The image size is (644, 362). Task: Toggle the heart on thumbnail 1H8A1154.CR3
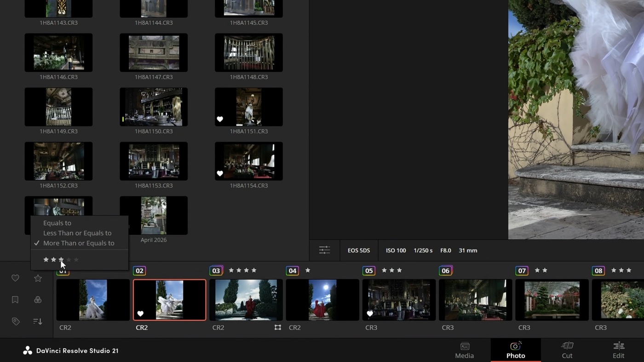(220, 174)
